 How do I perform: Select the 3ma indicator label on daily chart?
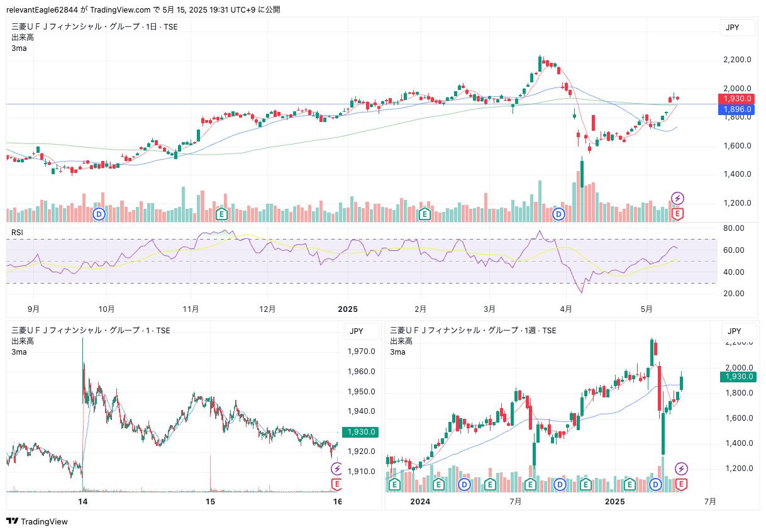[x=19, y=48]
